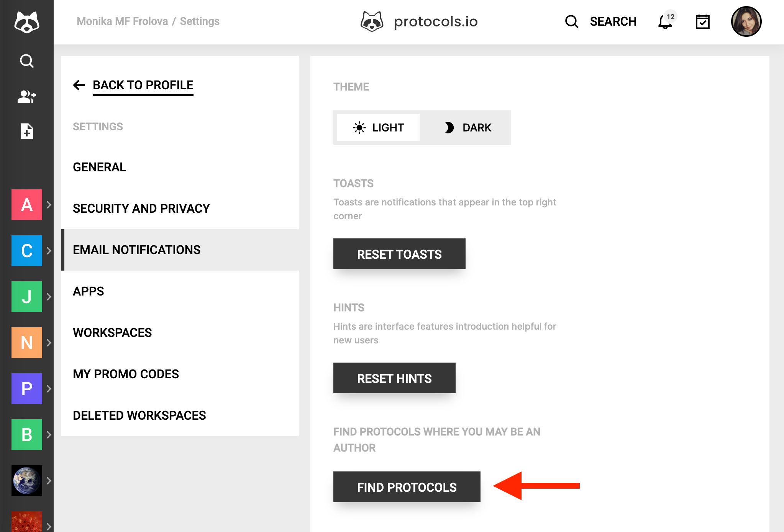The image size is (784, 532).
Task: Click RESET TOASTS button
Action: click(x=399, y=254)
